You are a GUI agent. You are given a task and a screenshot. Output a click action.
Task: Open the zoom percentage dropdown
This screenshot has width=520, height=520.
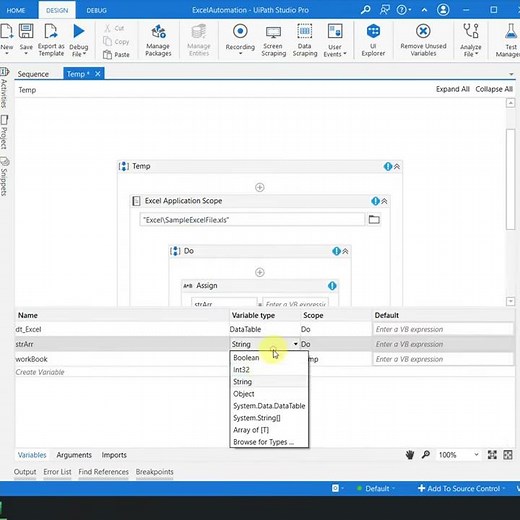(476, 454)
